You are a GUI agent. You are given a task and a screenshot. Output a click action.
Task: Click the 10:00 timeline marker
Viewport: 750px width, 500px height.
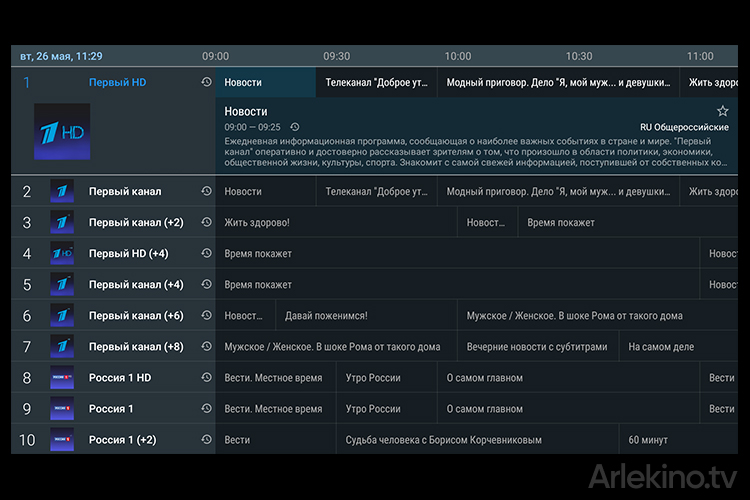[x=458, y=56]
